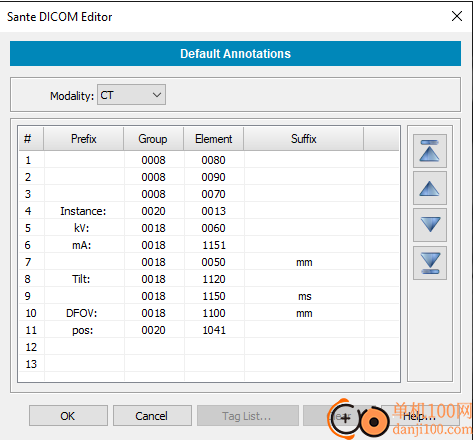Screen dimensions: 476x440
Task: Select element cell 0060
Action: pyautogui.click(x=214, y=228)
